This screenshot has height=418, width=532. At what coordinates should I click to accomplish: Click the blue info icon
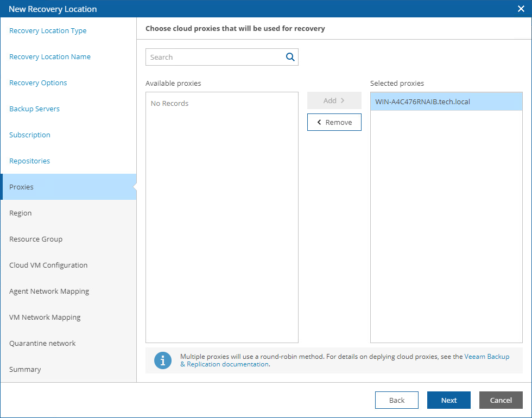163,360
